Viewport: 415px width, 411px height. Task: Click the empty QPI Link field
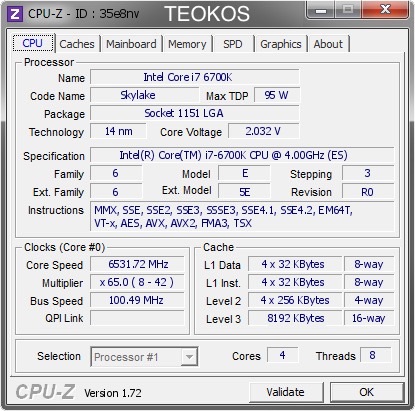coord(137,318)
